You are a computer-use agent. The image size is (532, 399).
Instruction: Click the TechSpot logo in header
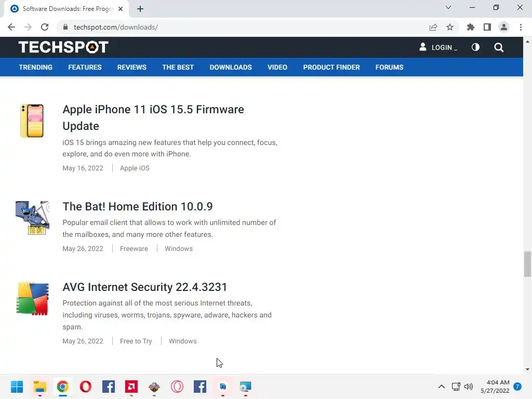click(63, 47)
